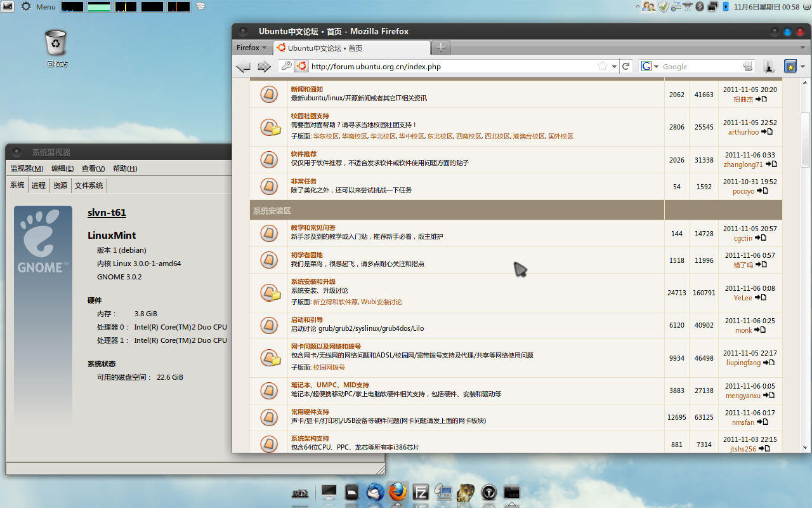Open System Monitor 编辑(E) menu
The image size is (812, 508).
coord(63,168)
